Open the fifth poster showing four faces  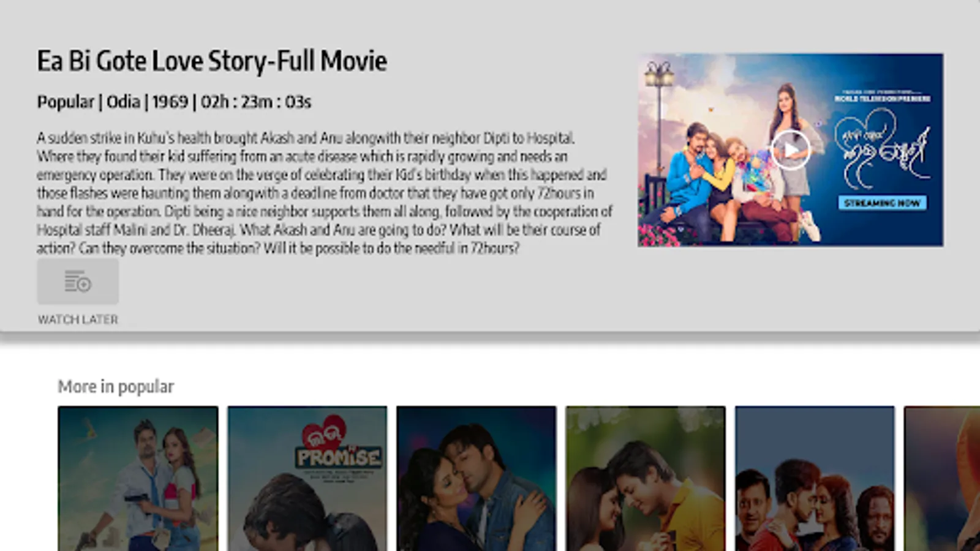[x=815, y=478]
